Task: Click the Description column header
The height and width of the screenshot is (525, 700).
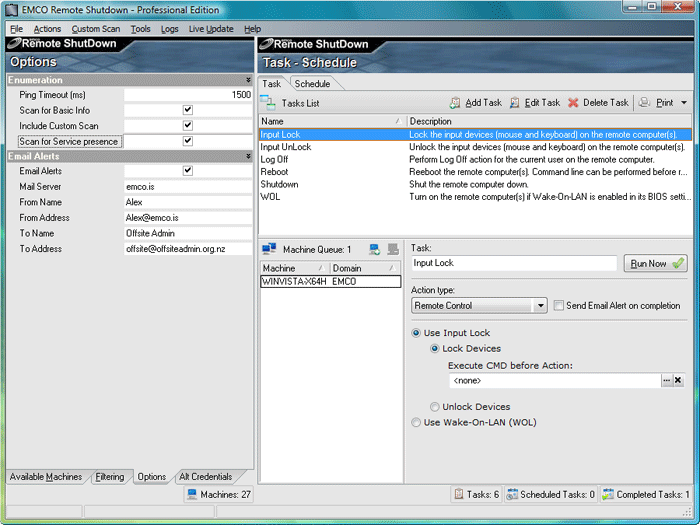Action: [549, 121]
